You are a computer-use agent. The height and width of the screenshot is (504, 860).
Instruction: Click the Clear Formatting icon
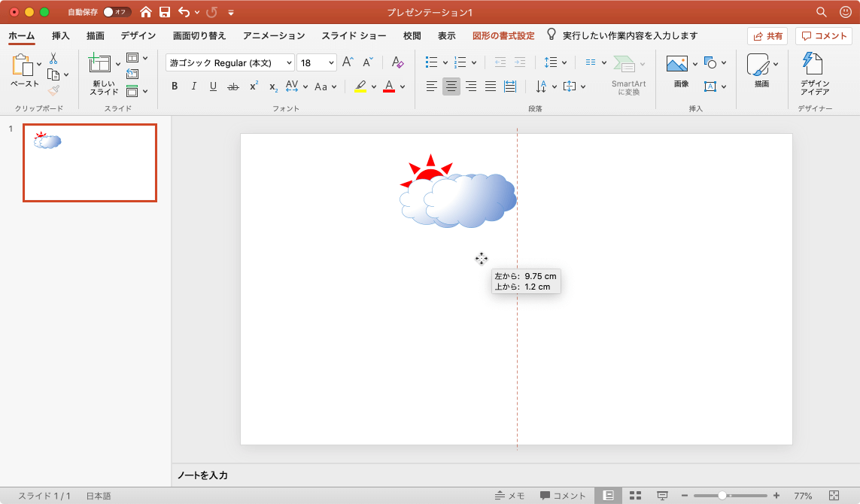[x=398, y=63]
